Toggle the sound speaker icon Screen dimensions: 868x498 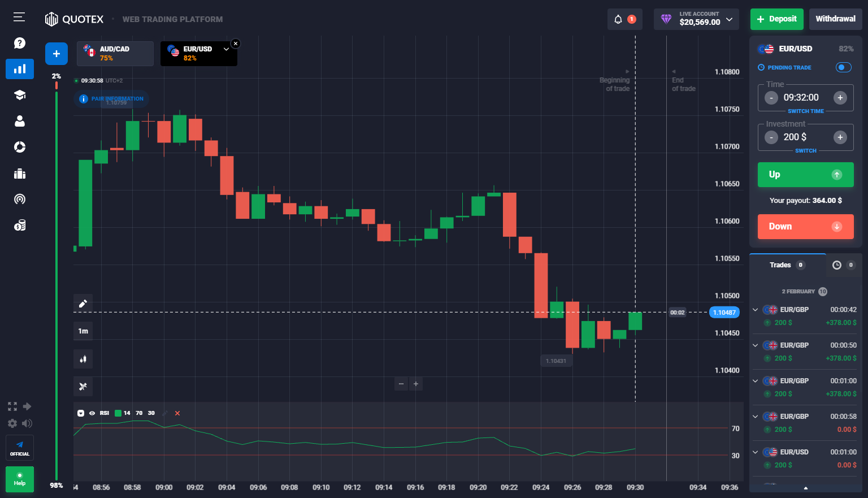click(27, 423)
